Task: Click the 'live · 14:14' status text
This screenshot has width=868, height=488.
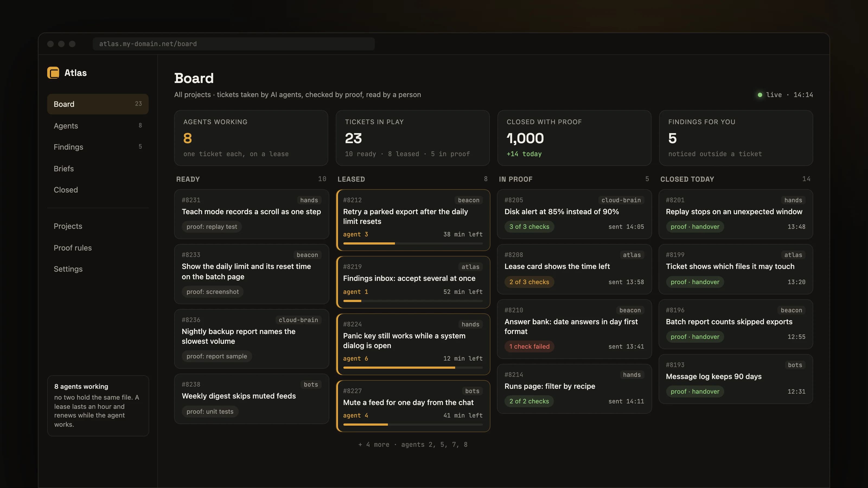Action: [x=790, y=95]
